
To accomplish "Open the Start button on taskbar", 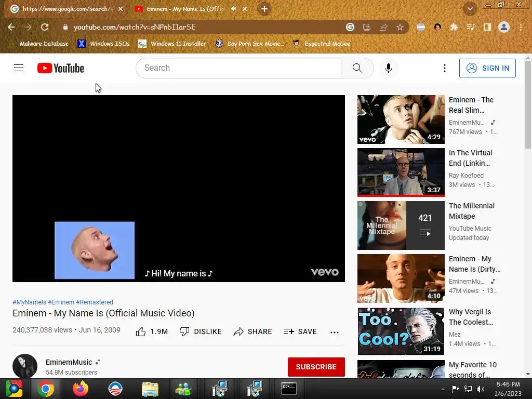I will click(x=14, y=389).
